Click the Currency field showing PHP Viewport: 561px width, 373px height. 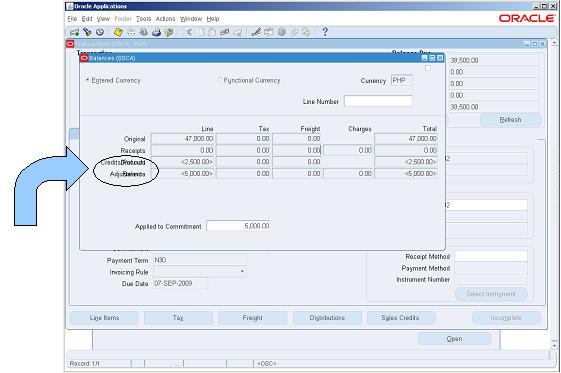(402, 80)
